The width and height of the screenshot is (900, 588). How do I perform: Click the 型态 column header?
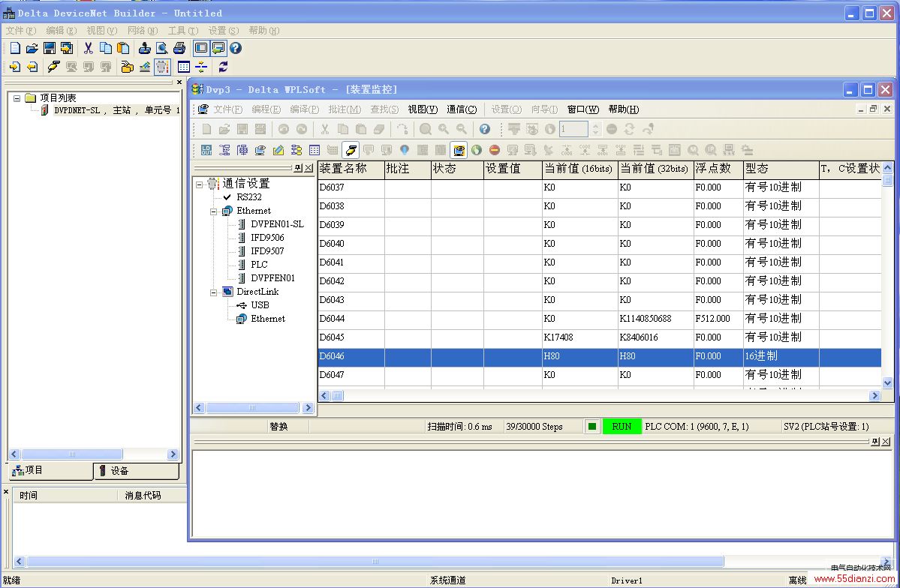[781, 169]
